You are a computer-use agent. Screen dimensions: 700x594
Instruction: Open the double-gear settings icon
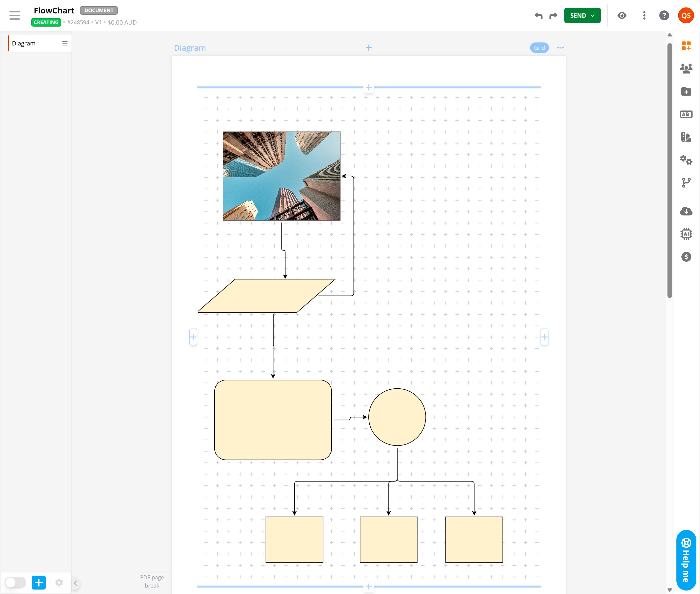click(686, 160)
